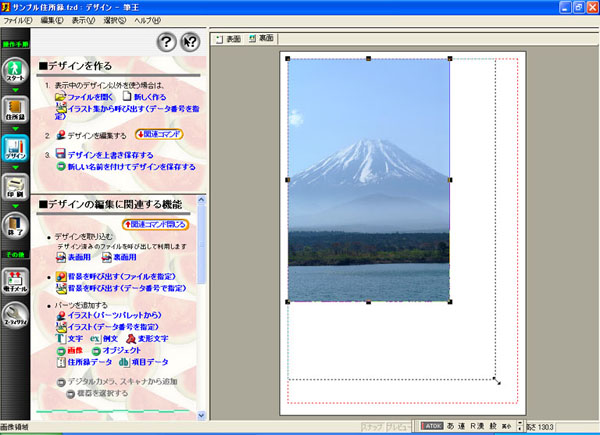600x435 pixels.
Task: Collapse with 関連コマンド閉じる button
Action: click(155, 224)
